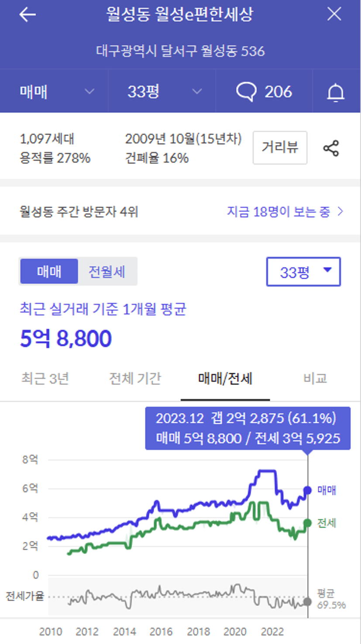361x644 pixels.
Task: Select the 매매 toggle above the price
Action: (x=49, y=272)
